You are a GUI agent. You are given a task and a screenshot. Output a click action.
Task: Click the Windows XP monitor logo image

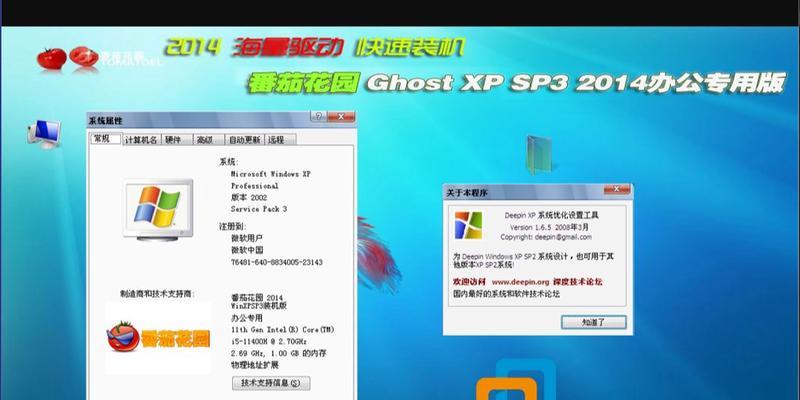point(158,210)
